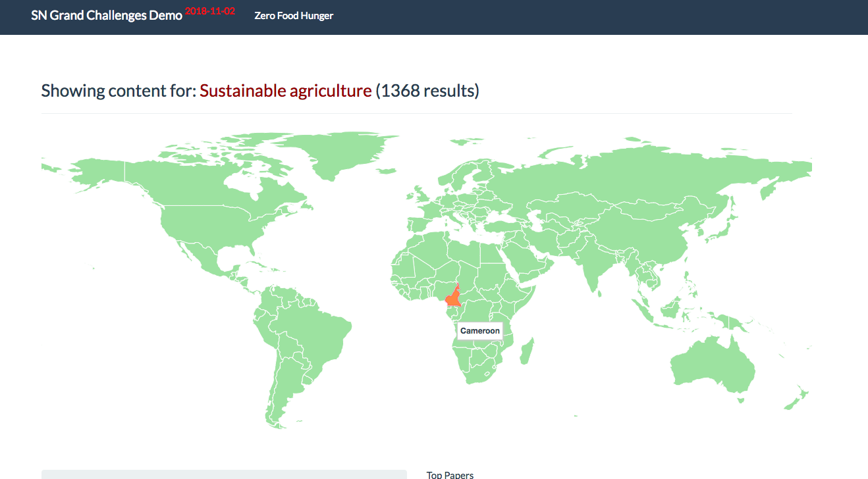Open the Zero Food Hunger menu item
This screenshot has width=868, height=479.
pos(294,16)
